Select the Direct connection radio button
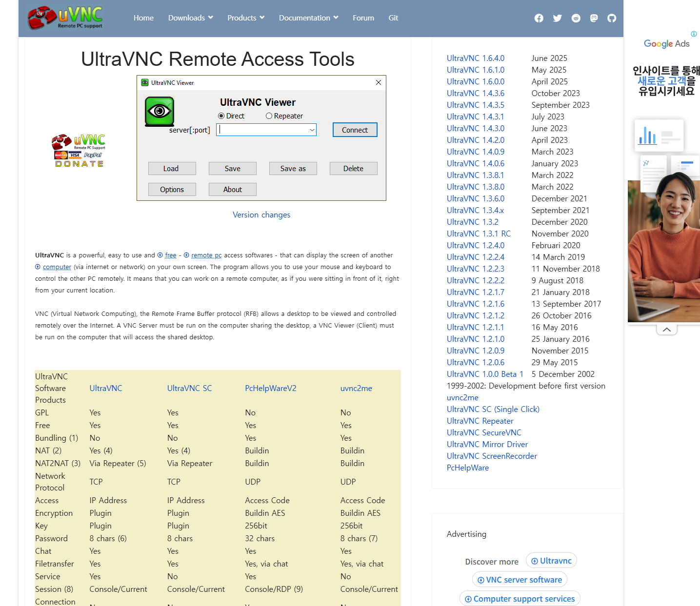Screen dimensions: 700x606 pyautogui.click(x=221, y=116)
